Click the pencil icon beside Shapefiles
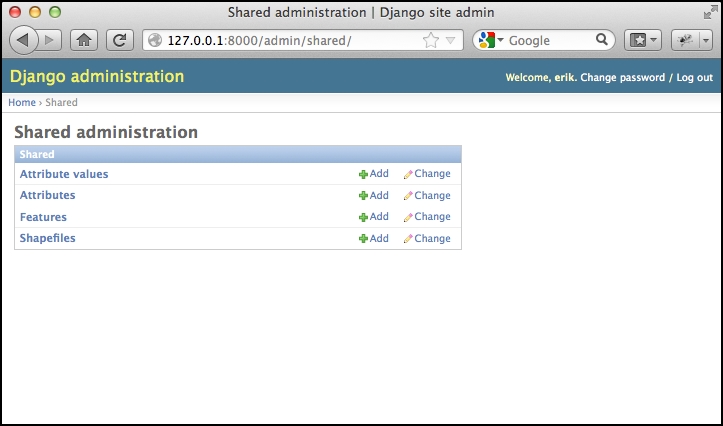The image size is (723, 426). [x=408, y=239]
